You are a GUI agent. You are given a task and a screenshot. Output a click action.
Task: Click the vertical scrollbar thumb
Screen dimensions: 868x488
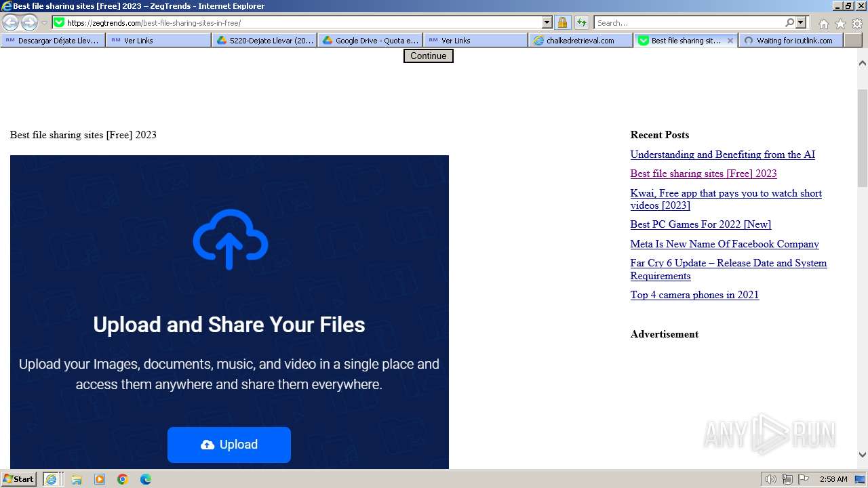(x=863, y=138)
